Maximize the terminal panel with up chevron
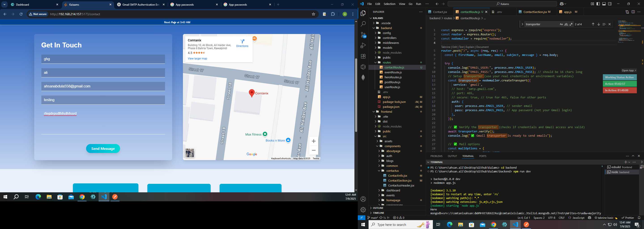The image size is (644, 229). click(x=633, y=156)
